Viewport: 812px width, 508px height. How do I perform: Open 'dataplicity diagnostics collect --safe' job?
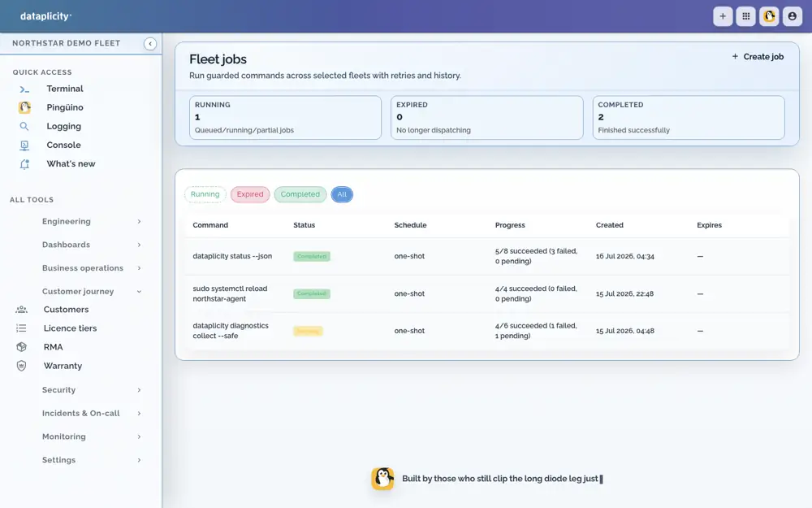[x=231, y=331]
